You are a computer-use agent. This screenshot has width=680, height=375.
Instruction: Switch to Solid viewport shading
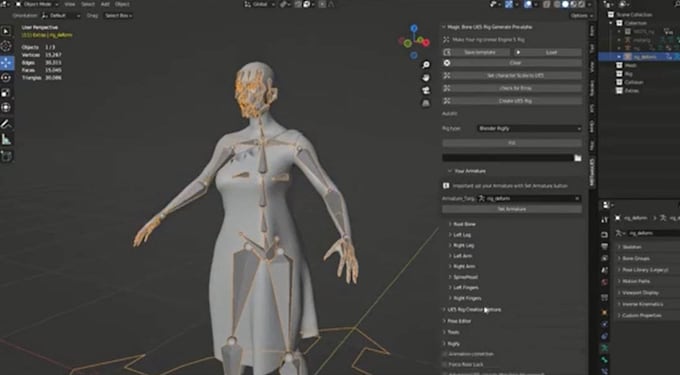(566, 4)
